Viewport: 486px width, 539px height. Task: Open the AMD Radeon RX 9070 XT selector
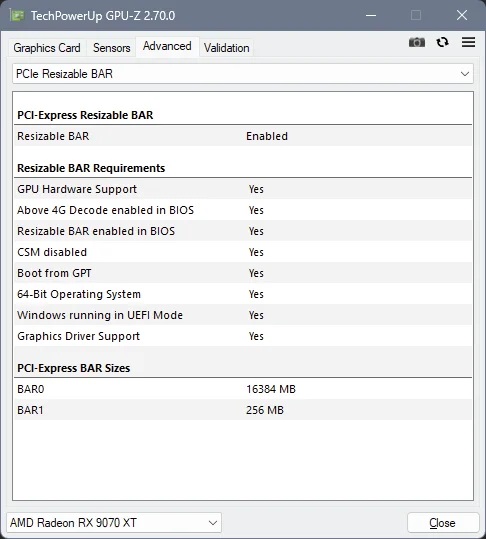[x=114, y=523]
